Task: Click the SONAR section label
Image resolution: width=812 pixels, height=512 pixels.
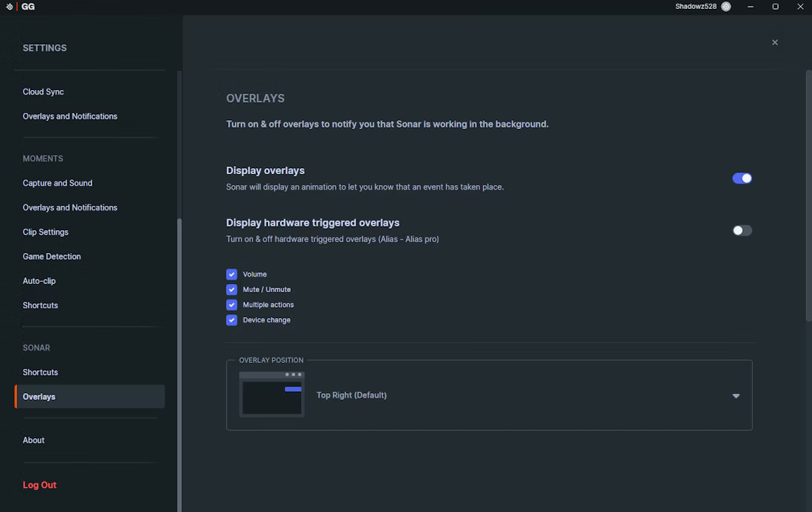Action: (36, 348)
